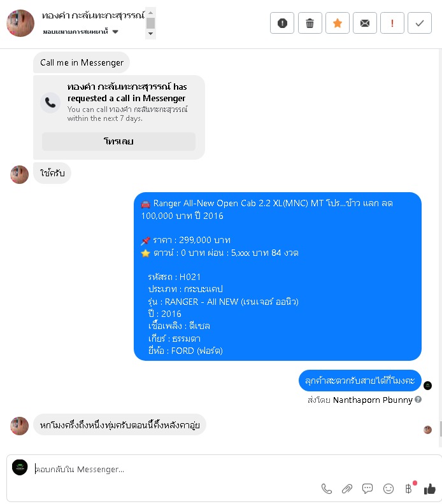
Task: Mark conversation unread with envelope icon
Action: (365, 23)
